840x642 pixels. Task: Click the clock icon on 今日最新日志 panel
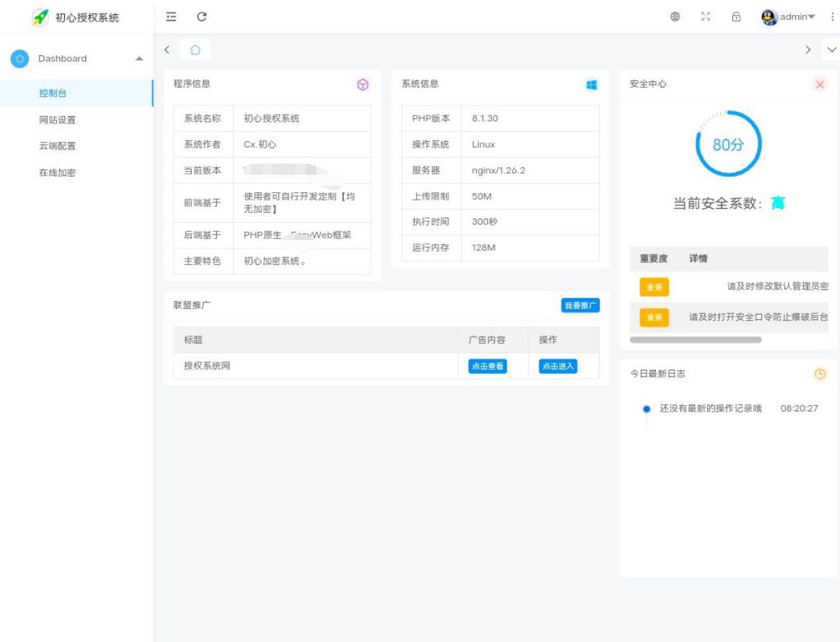point(820,373)
